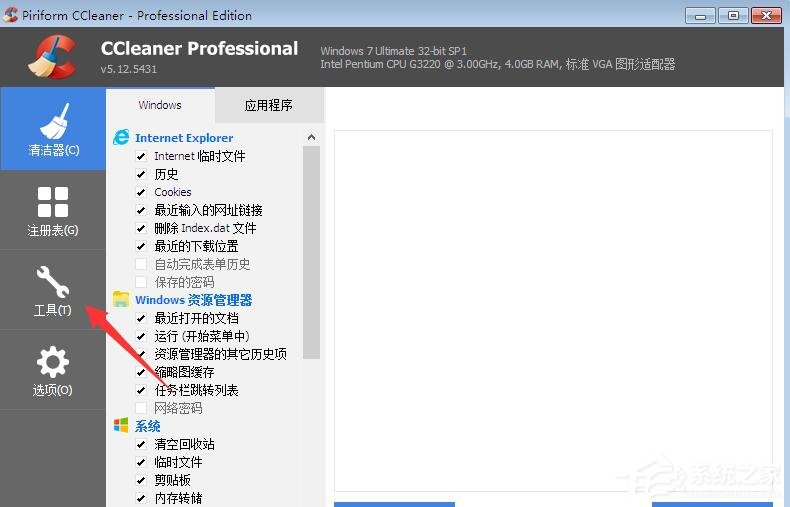
Task: Click the 系统 Windows flag icon
Action: pyautogui.click(x=121, y=425)
